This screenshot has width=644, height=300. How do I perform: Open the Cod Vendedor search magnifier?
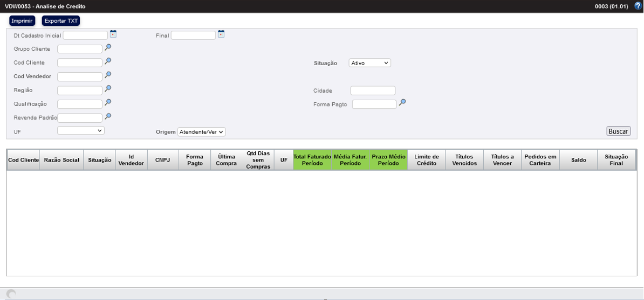click(108, 75)
